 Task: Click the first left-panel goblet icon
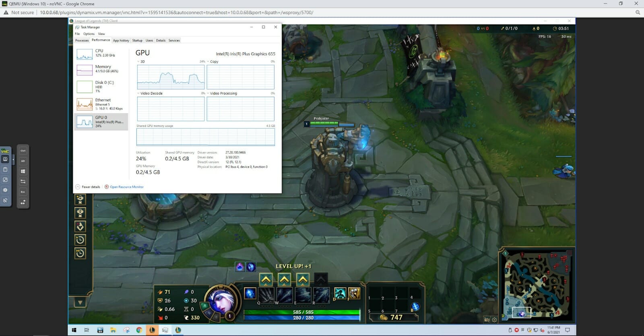click(x=80, y=199)
